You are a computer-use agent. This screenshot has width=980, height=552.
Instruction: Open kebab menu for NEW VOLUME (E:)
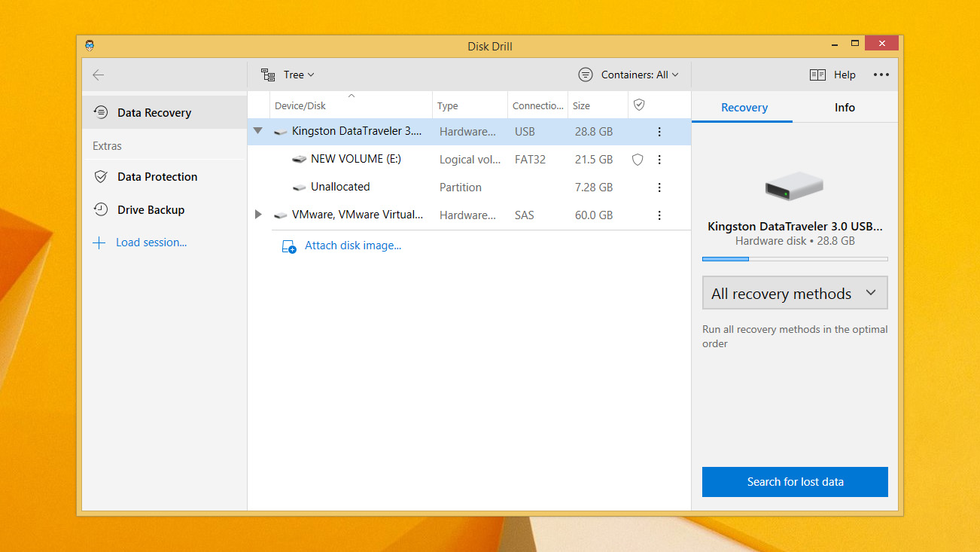(x=659, y=160)
